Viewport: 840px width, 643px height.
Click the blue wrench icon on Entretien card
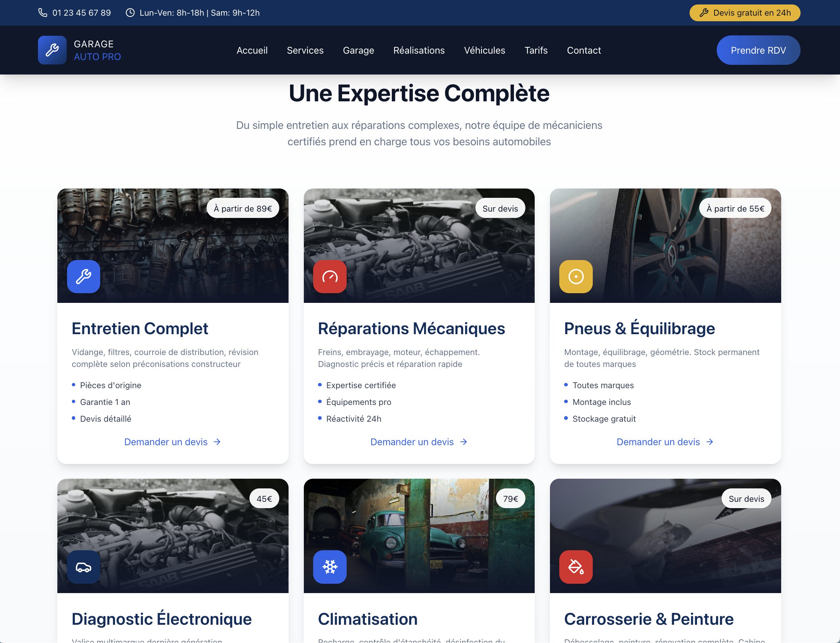coord(83,276)
